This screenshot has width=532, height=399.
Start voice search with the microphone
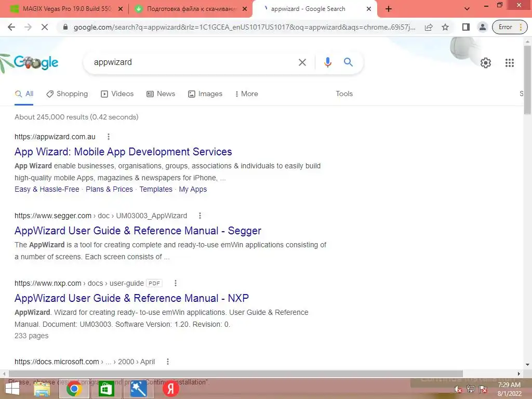(x=327, y=62)
